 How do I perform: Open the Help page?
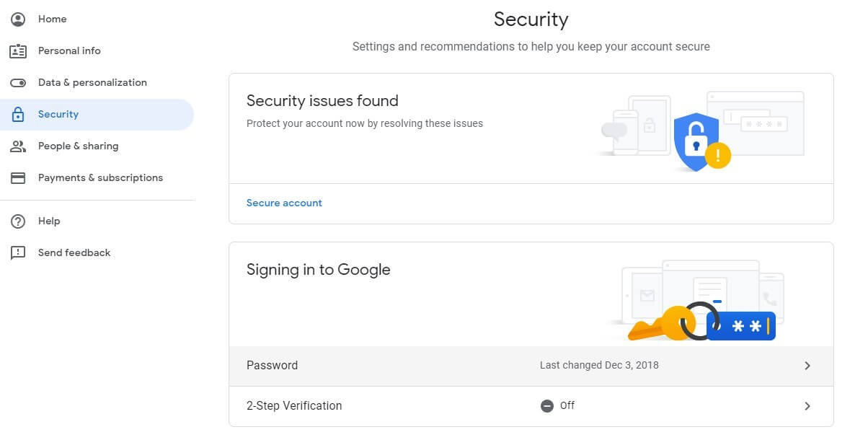click(x=49, y=221)
